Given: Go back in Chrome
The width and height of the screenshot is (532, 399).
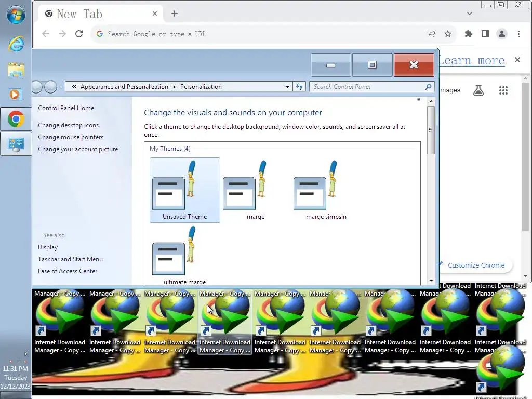Looking at the screenshot, I should click(x=46, y=34).
